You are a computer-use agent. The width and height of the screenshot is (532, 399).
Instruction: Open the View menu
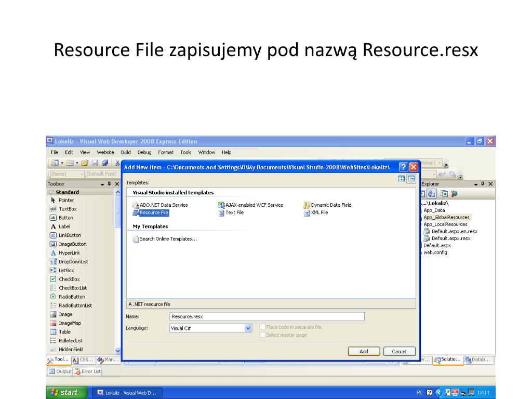pos(85,152)
